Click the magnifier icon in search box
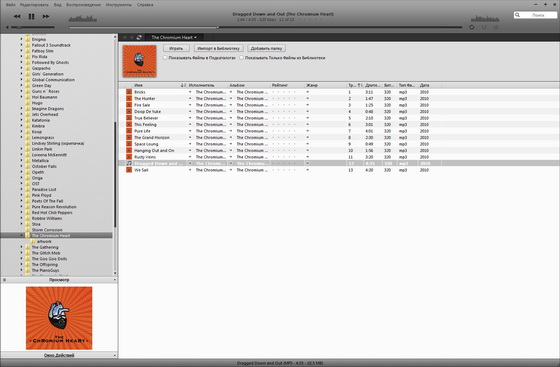Viewport: 560px width, 367px height. [x=518, y=15]
